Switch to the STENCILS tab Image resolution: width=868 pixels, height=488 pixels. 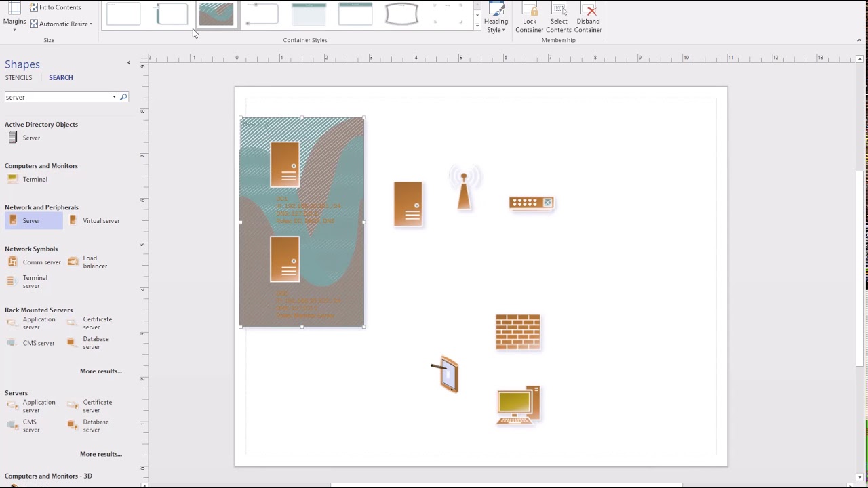coord(18,77)
